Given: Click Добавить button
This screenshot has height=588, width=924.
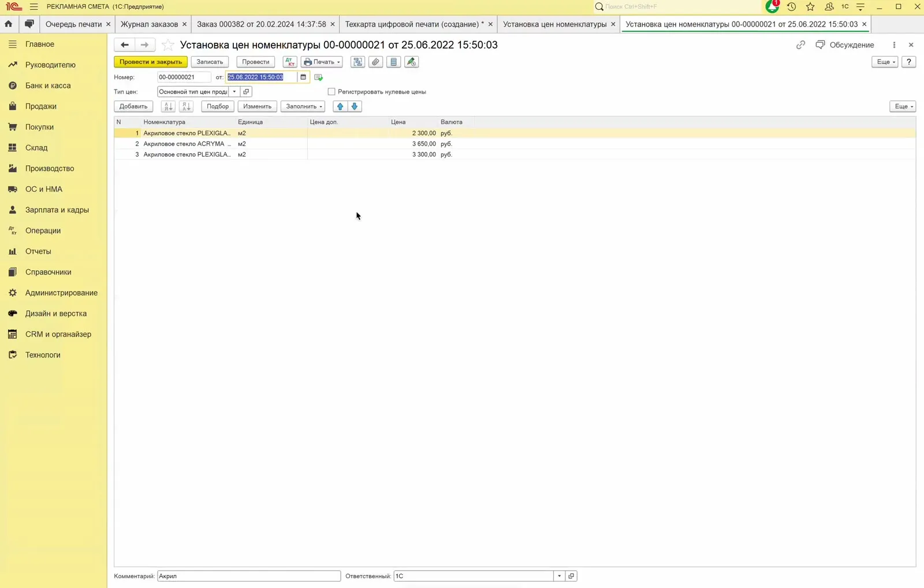Looking at the screenshot, I should pyautogui.click(x=133, y=106).
